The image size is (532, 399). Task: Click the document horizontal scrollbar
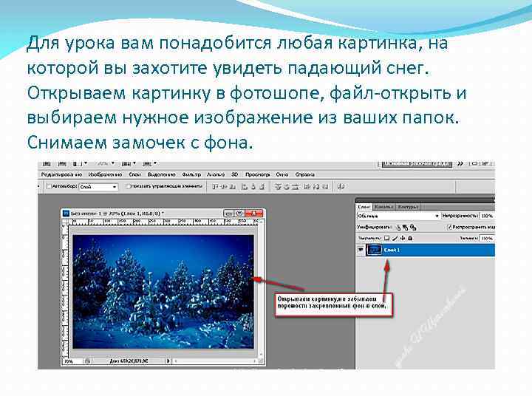pyautogui.click(x=215, y=361)
